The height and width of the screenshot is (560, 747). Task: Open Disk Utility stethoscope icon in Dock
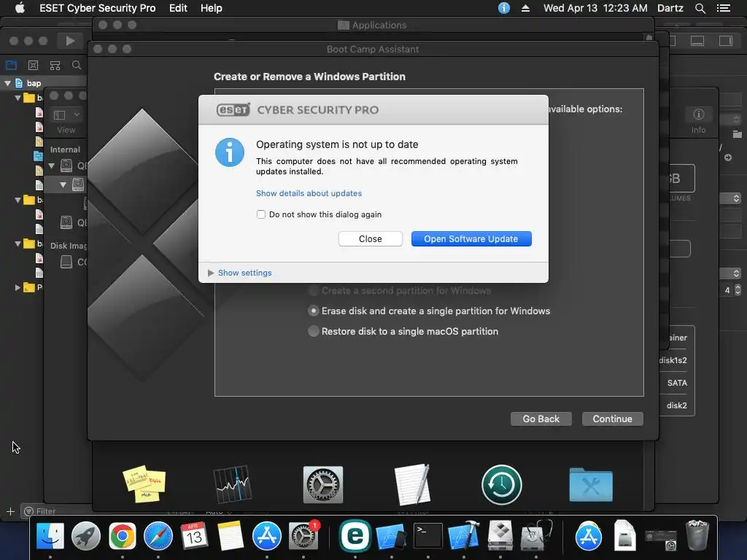pyautogui.click(x=536, y=536)
